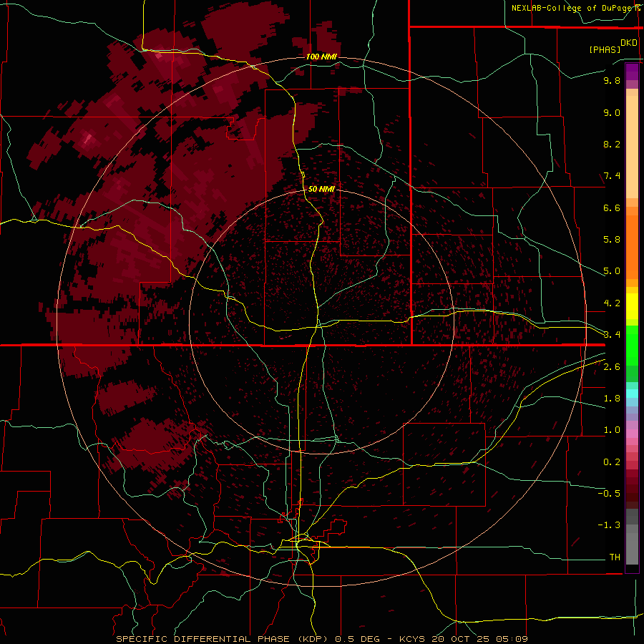644x644 pixels.
Task: Click the 5.0 scale value
Action: click(x=612, y=271)
